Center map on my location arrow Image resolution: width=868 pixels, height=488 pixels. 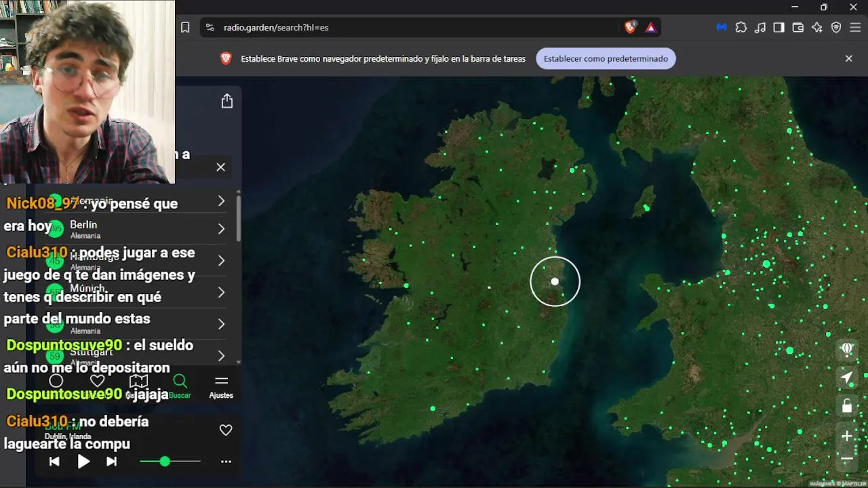click(847, 378)
